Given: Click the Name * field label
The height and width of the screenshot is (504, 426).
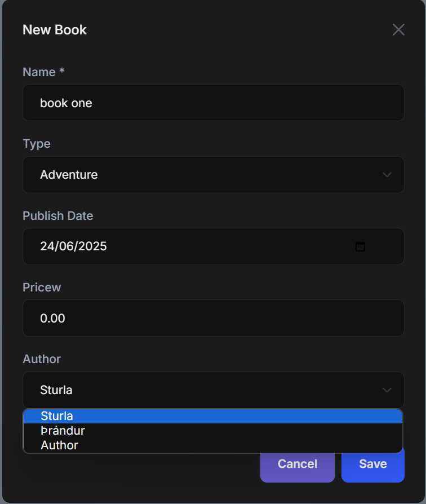Looking at the screenshot, I should click(43, 72).
